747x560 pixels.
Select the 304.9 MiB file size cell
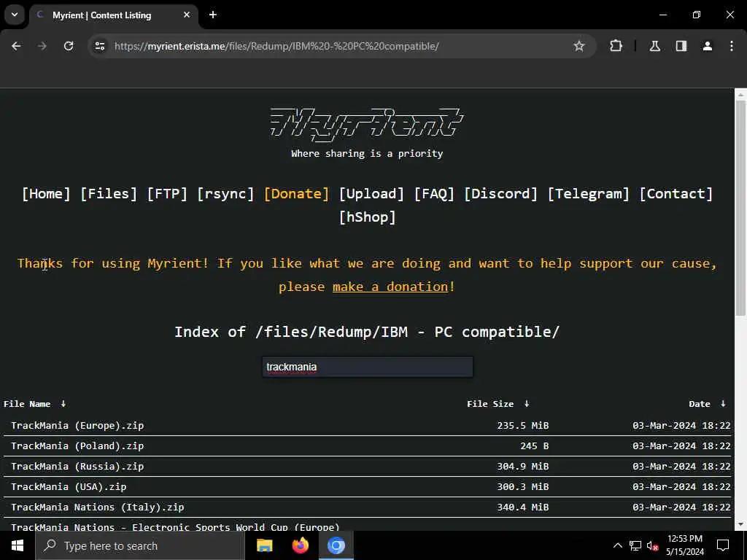(522, 466)
